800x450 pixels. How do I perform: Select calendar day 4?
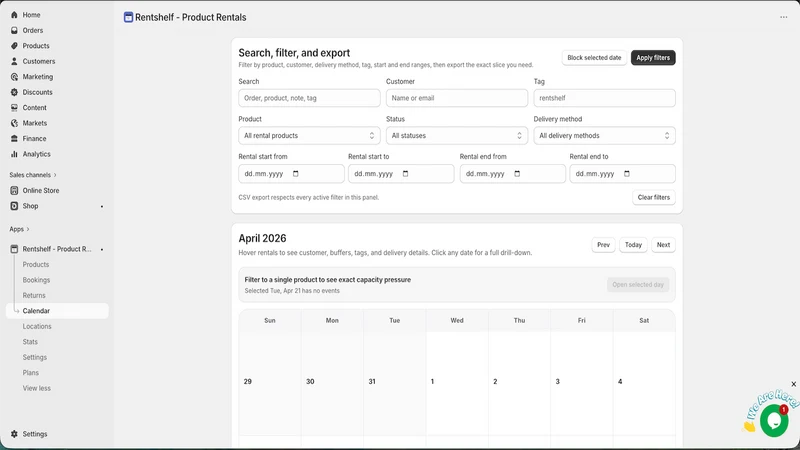[644, 382]
